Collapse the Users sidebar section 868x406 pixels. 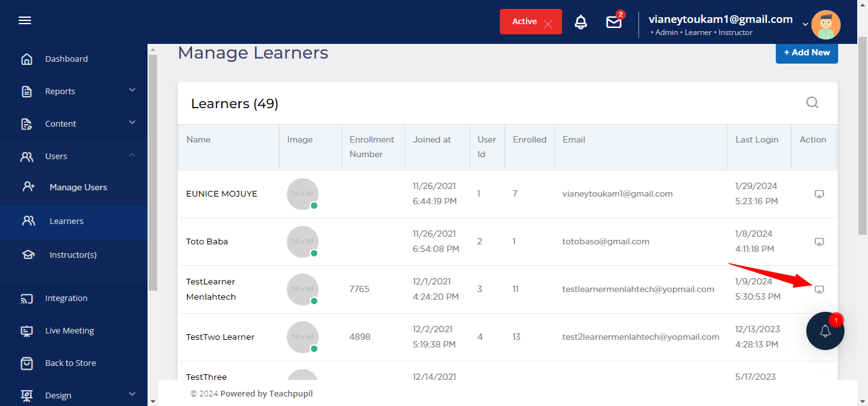pyautogui.click(x=132, y=155)
